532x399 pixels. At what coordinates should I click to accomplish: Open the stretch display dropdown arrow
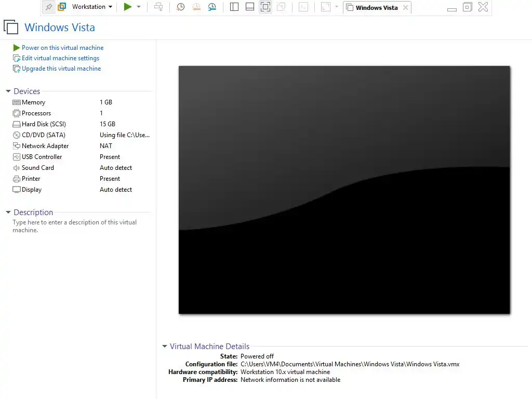pyautogui.click(x=337, y=7)
